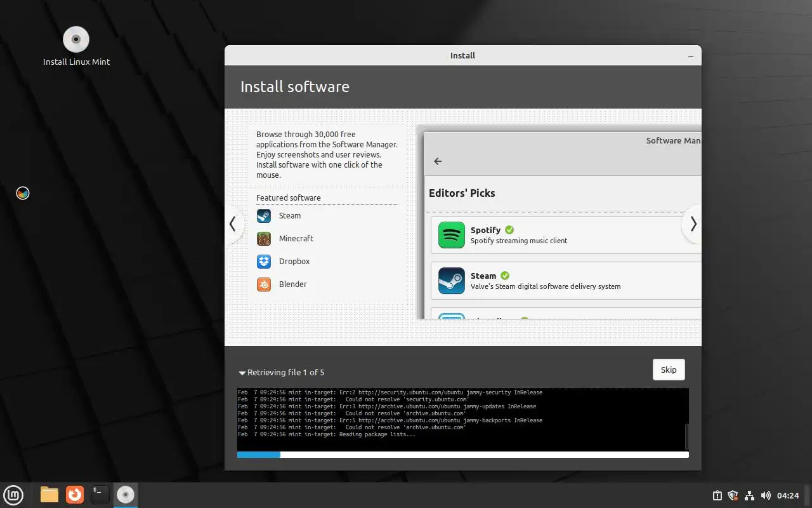Screen dimensions: 812x508
Task: Click the Editors' Picks heading
Action: tap(462, 193)
